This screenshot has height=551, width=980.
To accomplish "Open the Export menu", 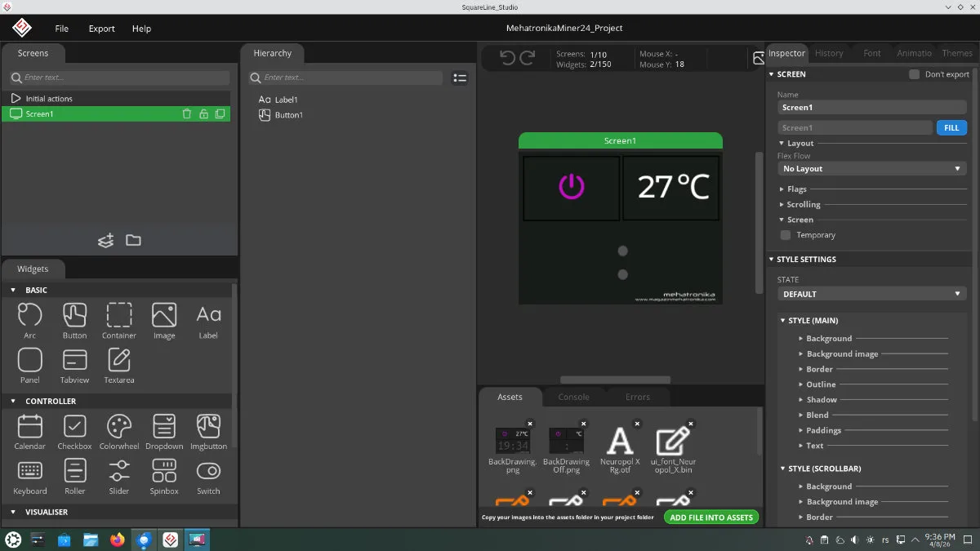I will click(102, 29).
